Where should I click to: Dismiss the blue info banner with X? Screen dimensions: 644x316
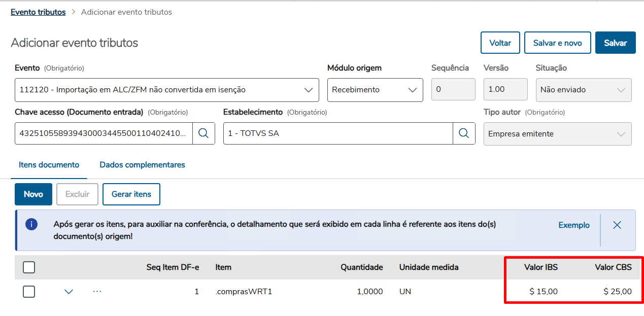(x=617, y=225)
